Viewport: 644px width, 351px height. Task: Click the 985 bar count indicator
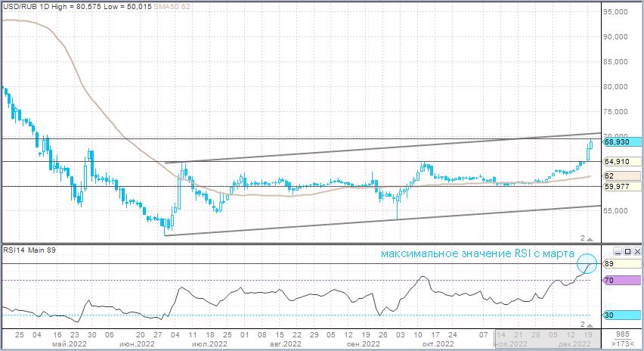[x=623, y=334]
